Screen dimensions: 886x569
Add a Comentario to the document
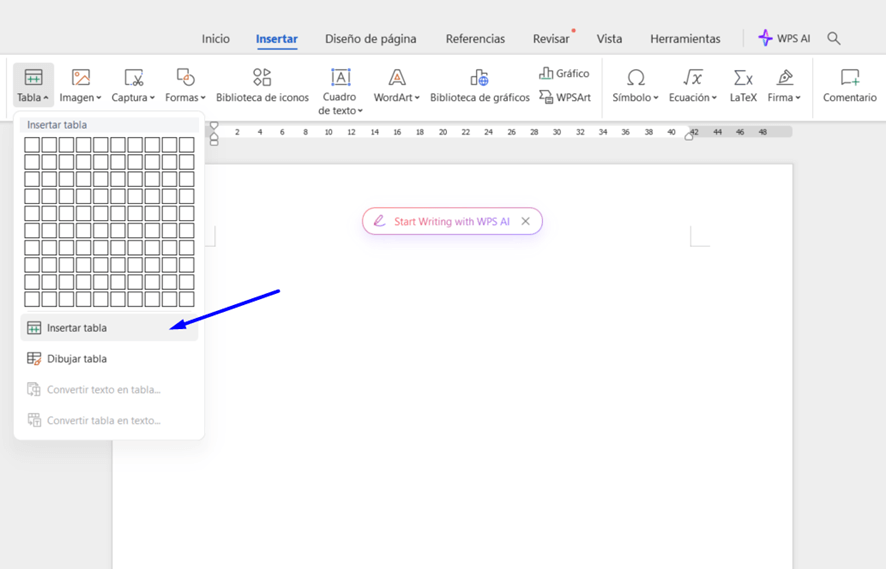(849, 85)
